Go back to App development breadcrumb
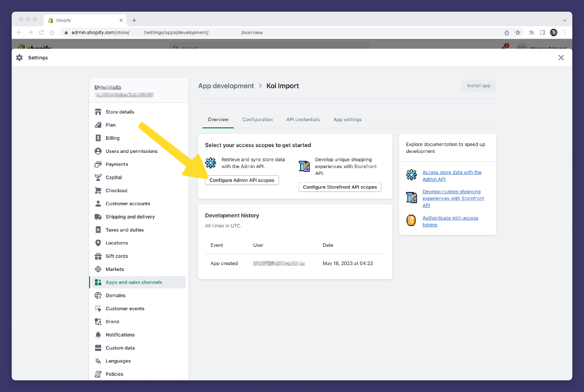 226,86
